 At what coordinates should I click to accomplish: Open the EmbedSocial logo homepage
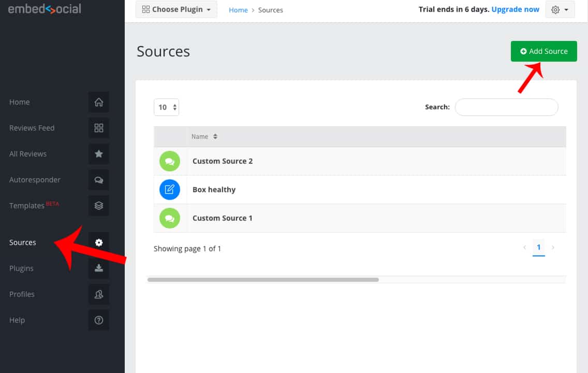(x=45, y=9)
